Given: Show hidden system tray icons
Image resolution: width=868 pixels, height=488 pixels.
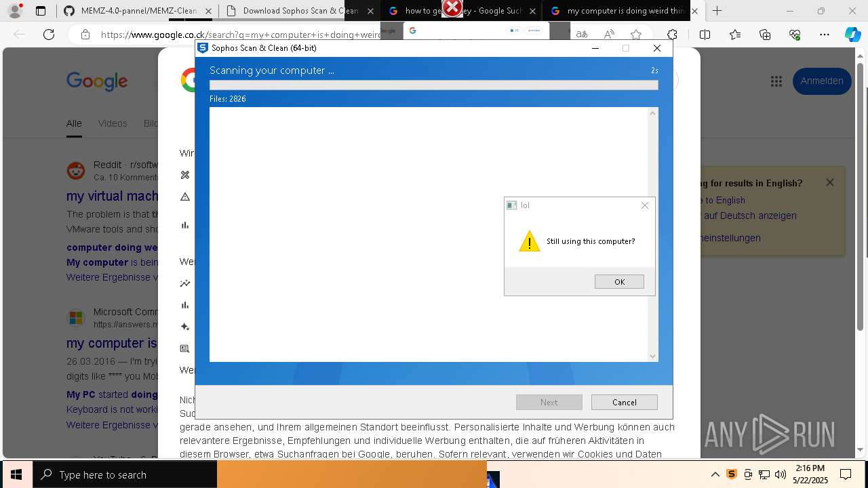Looking at the screenshot, I should coord(715,474).
